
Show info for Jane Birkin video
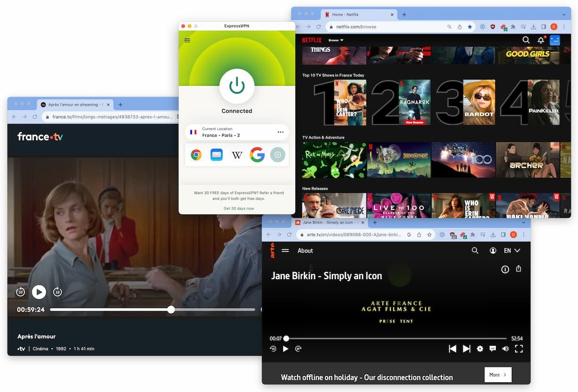tap(505, 269)
